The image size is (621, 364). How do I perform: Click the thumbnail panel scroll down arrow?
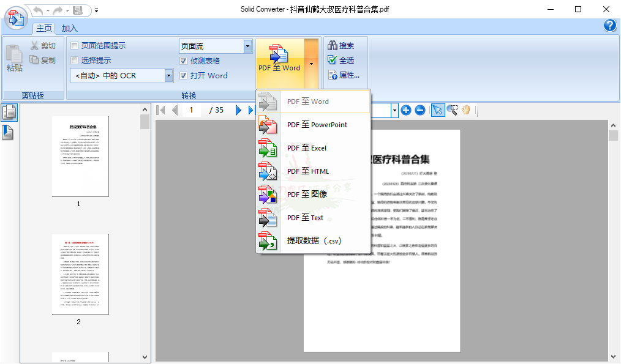tap(145, 357)
